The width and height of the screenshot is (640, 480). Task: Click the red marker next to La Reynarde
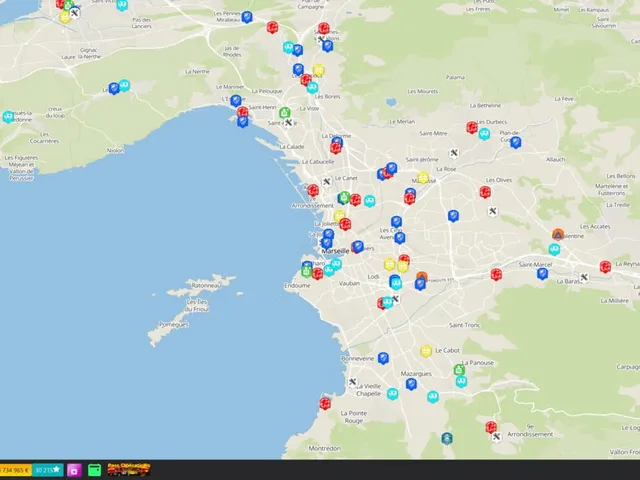[605, 267]
